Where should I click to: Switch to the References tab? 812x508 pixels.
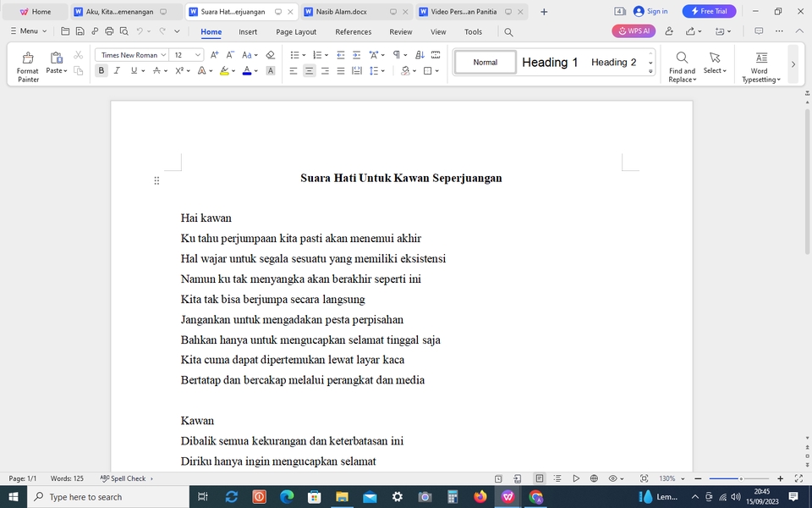(x=354, y=32)
